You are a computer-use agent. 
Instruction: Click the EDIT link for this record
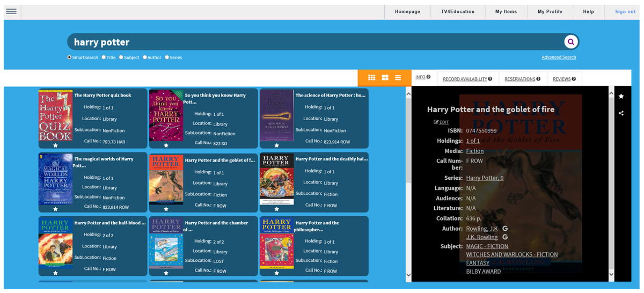tap(441, 122)
